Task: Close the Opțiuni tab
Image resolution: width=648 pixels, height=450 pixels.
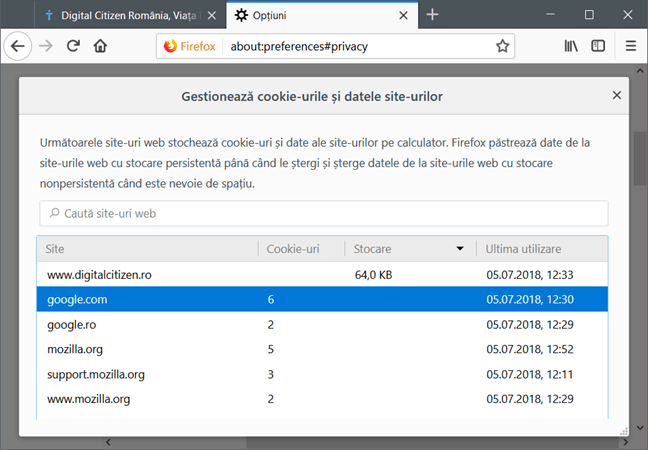Action: click(403, 16)
